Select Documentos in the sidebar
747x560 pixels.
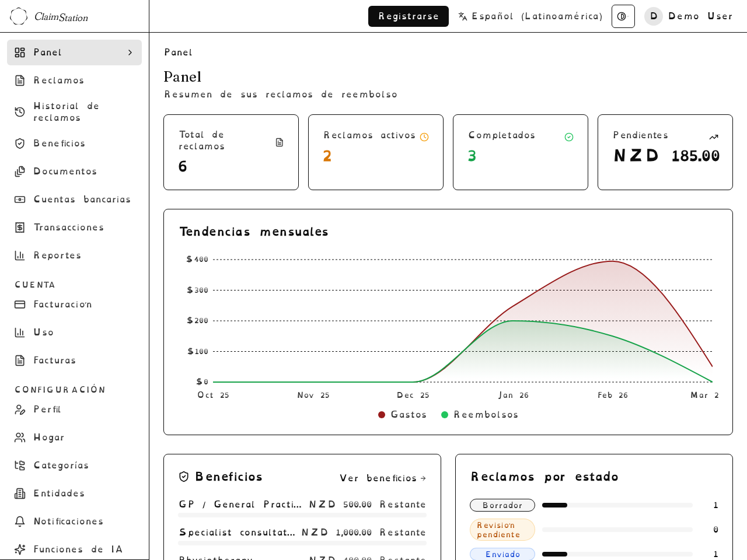click(x=74, y=171)
